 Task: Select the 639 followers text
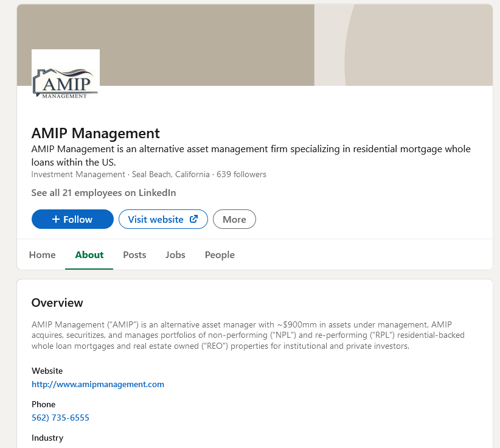(x=241, y=174)
